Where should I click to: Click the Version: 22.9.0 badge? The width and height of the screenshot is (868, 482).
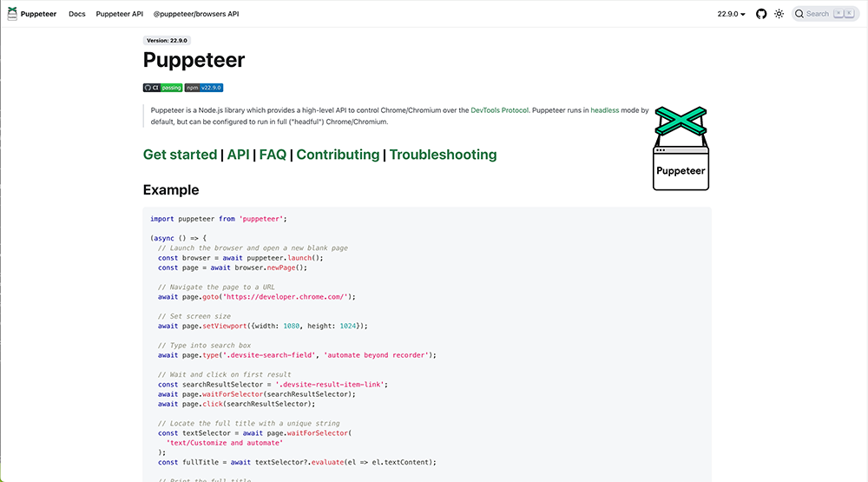point(167,41)
